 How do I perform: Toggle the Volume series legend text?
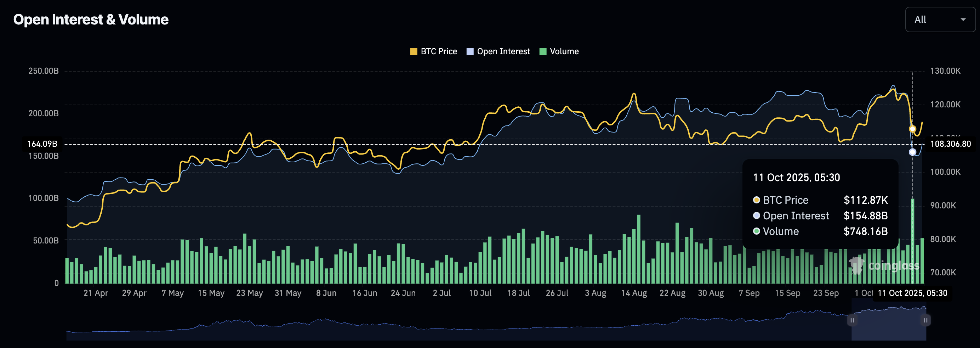pos(564,52)
